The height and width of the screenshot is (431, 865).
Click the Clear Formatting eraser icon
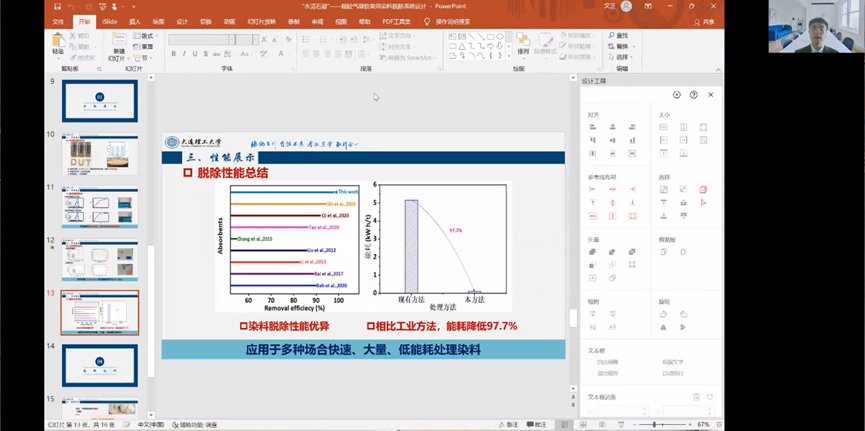pyautogui.click(x=289, y=40)
